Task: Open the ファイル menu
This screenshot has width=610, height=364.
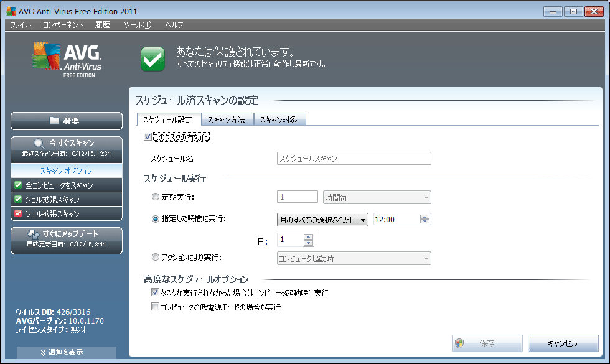Action: 21,25
